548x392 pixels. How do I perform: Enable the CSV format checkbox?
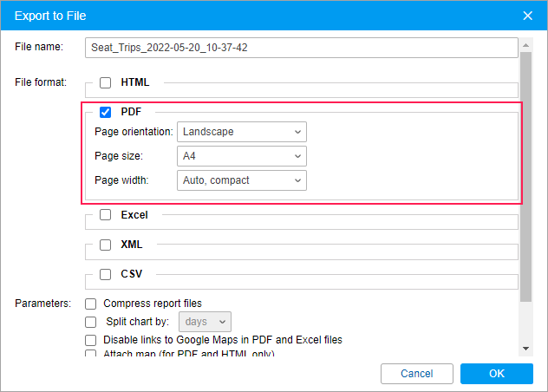tap(105, 274)
